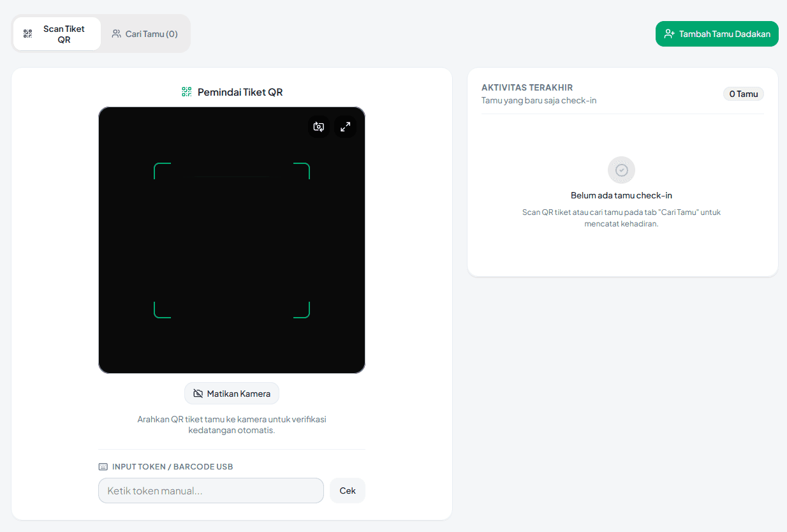Click the add-user icon in Tambah Tamu button

[669, 34]
